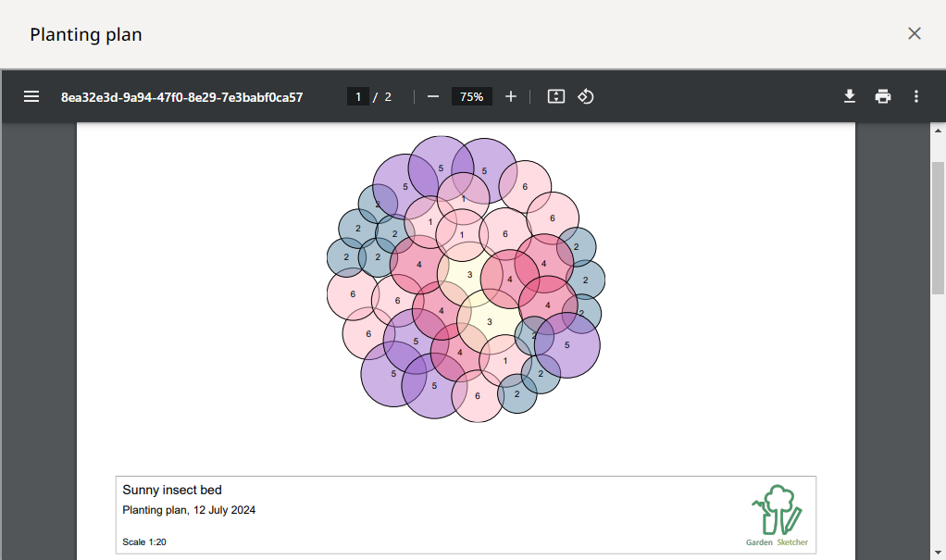Select the upper yellow circle labeled 3
946x560 pixels.
point(469,275)
